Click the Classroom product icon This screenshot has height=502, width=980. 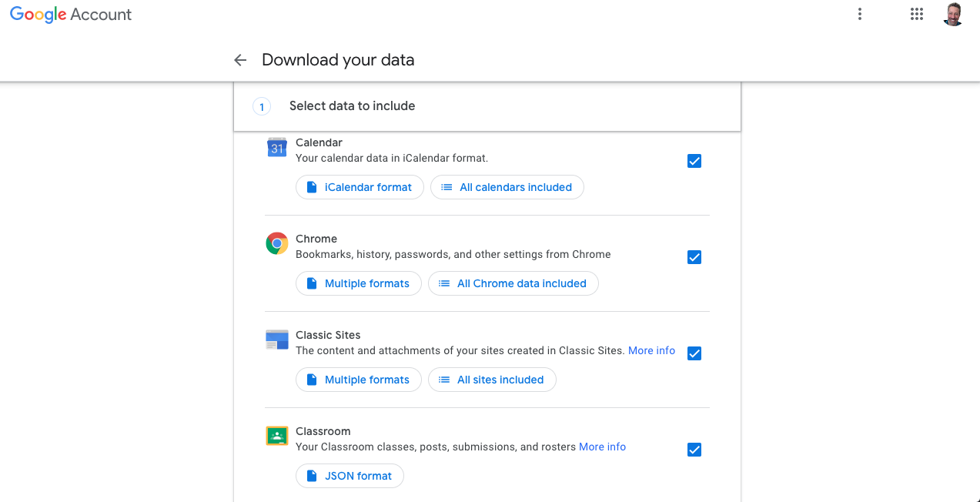point(277,437)
